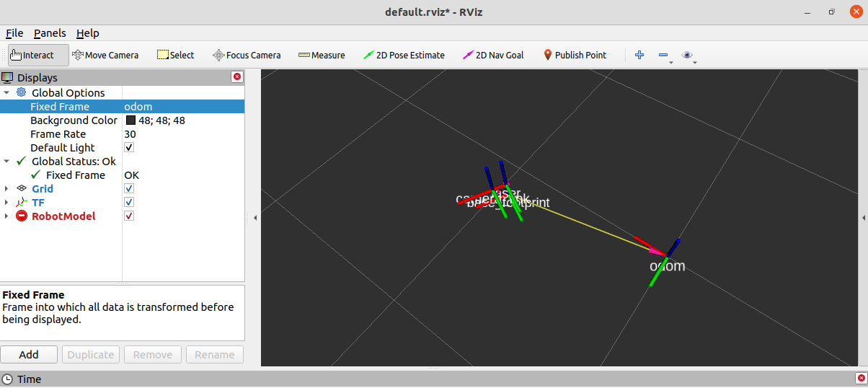Image resolution: width=868 pixels, height=388 pixels.
Task: Select the Publish Point tool
Action: tap(575, 55)
